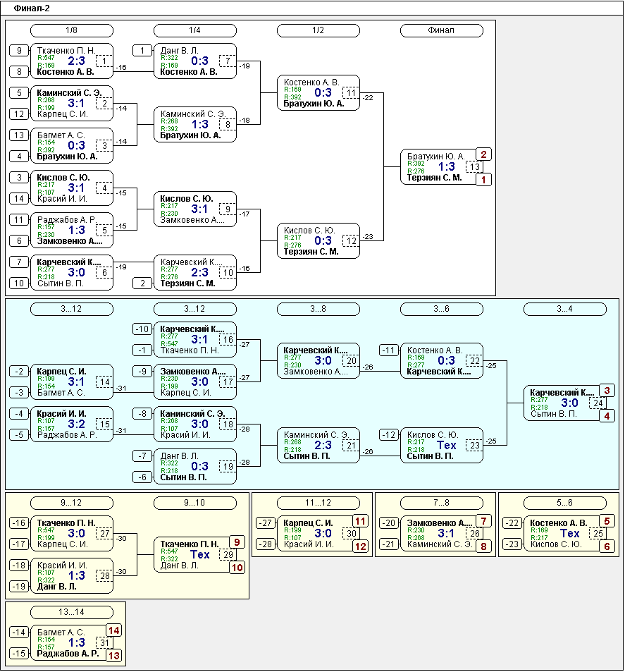Click red place badge 9 by Ткаченко П. Н.

coord(237,542)
